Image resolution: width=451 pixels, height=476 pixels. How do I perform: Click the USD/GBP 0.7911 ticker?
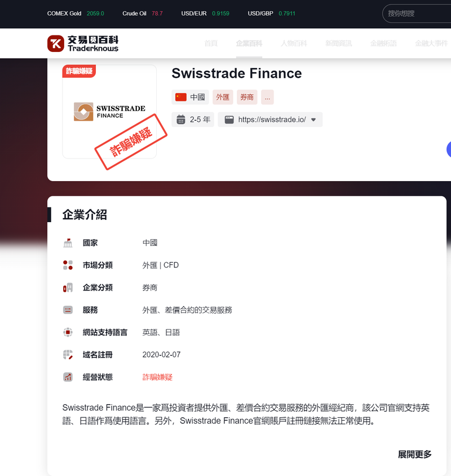coord(271,14)
